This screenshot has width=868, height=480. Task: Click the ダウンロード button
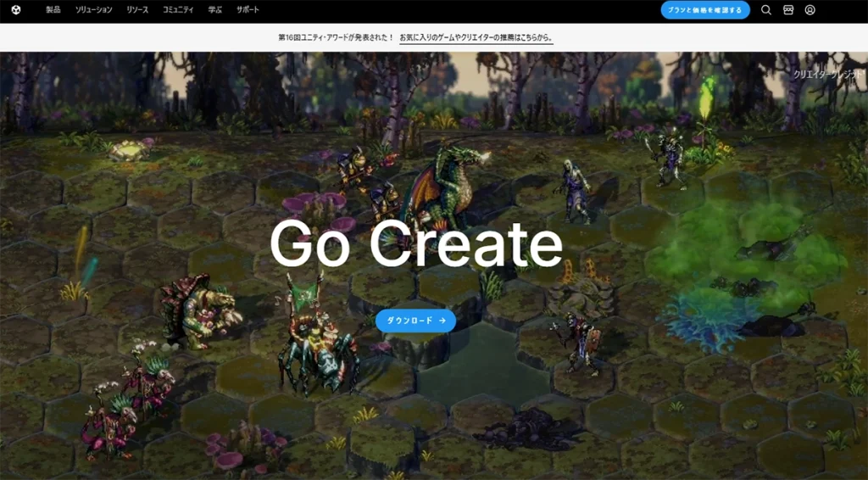point(415,321)
